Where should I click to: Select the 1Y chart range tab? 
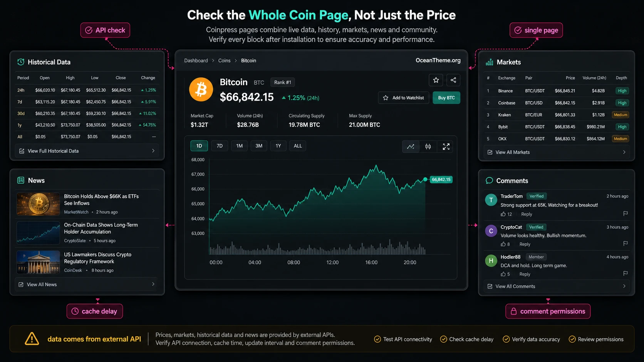(x=278, y=146)
